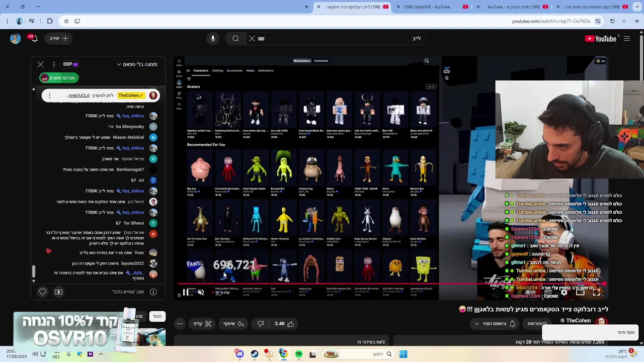Close the live chat panel
The image size is (644, 362).
41,64
